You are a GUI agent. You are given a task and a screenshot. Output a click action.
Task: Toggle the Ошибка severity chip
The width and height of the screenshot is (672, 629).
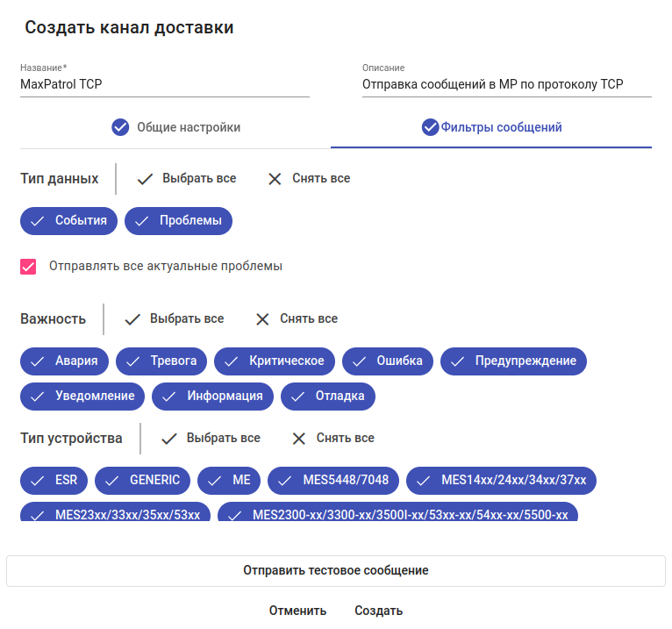(388, 361)
